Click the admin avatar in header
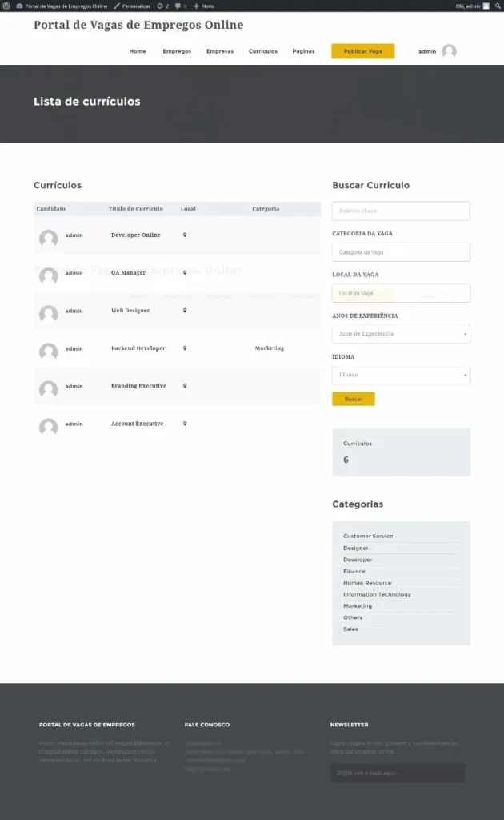Viewport: 504px width, 820px height. coord(449,51)
